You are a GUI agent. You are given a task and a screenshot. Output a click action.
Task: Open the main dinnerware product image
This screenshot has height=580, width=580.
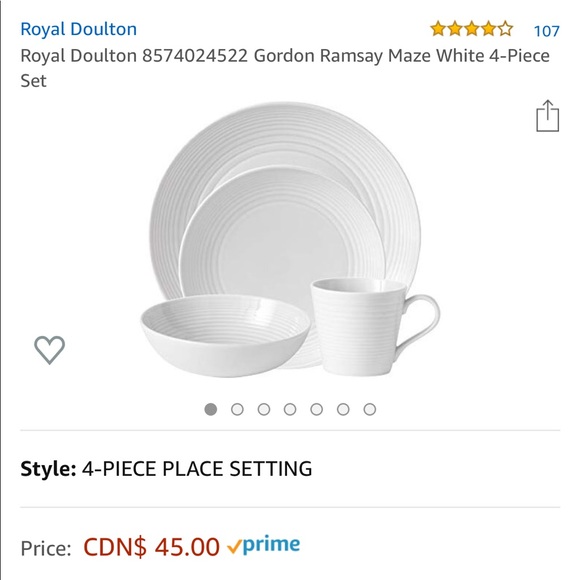(x=290, y=240)
